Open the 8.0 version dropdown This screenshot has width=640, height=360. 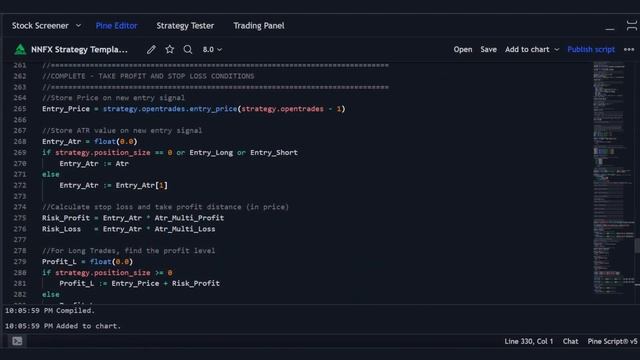[x=212, y=49]
